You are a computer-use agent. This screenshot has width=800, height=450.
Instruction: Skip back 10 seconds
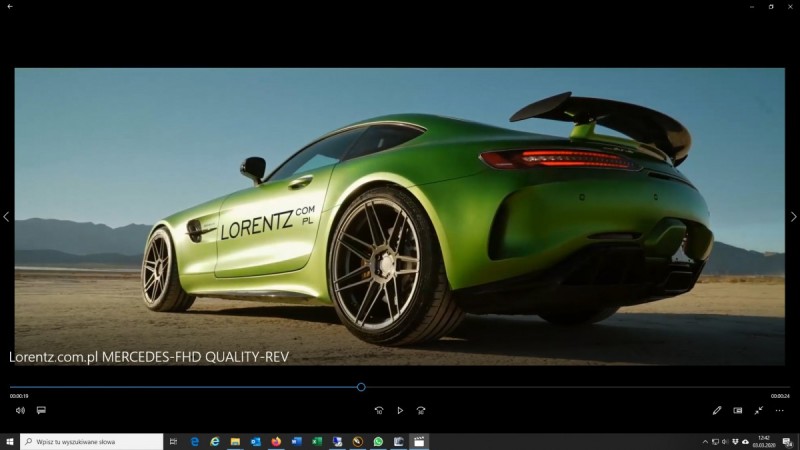[x=379, y=410]
